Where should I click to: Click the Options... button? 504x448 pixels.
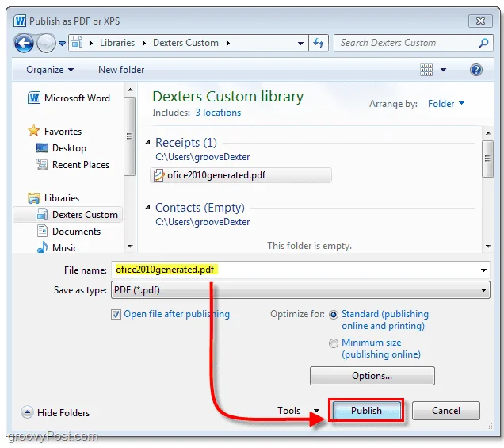372,376
